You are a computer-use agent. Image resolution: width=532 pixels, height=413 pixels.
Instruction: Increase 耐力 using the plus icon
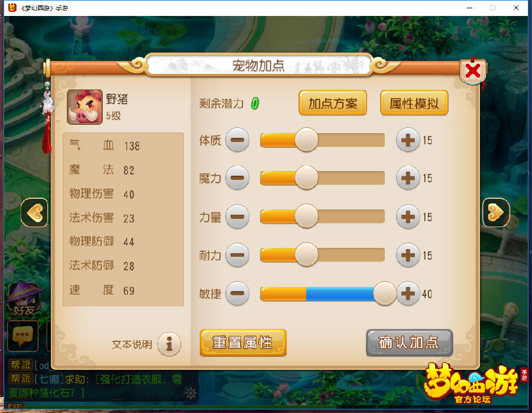408,255
